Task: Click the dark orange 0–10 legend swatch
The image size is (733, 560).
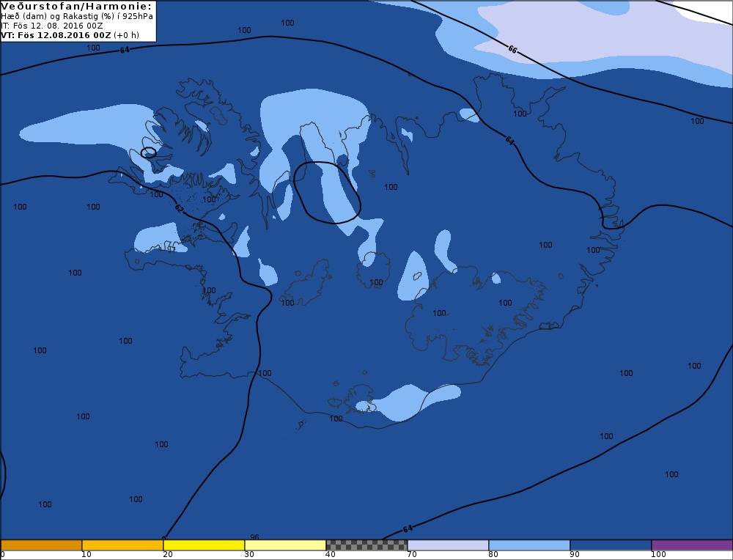Action: click(41, 545)
